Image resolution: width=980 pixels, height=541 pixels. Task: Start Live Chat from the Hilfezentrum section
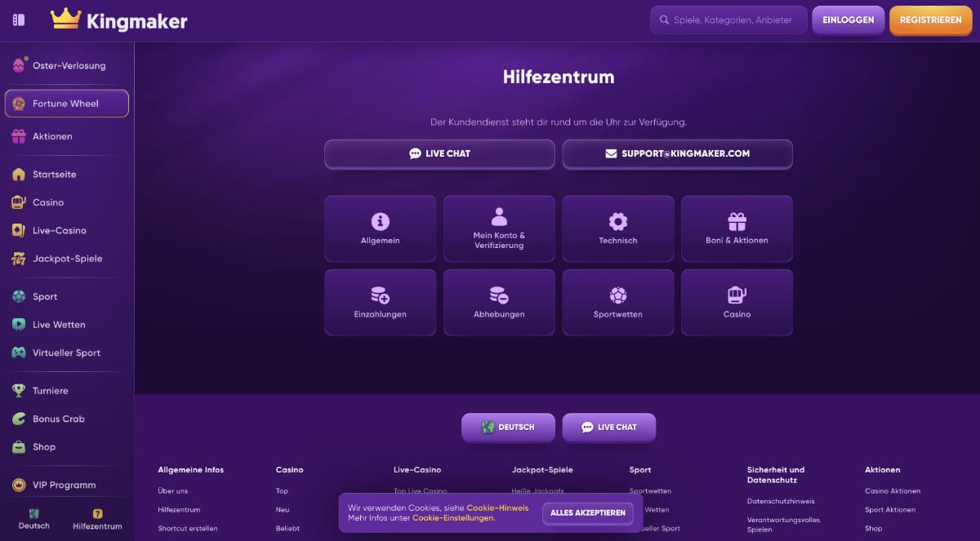[x=439, y=153]
